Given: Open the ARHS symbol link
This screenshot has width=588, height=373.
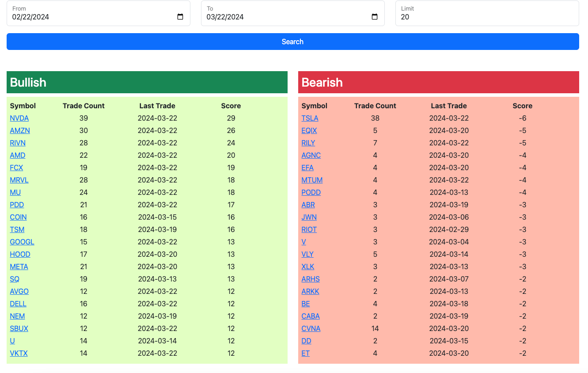Looking at the screenshot, I should [x=311, y=279].
